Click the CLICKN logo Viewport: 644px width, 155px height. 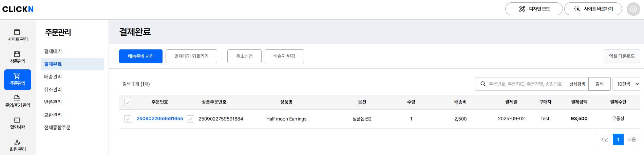(18, 9)
